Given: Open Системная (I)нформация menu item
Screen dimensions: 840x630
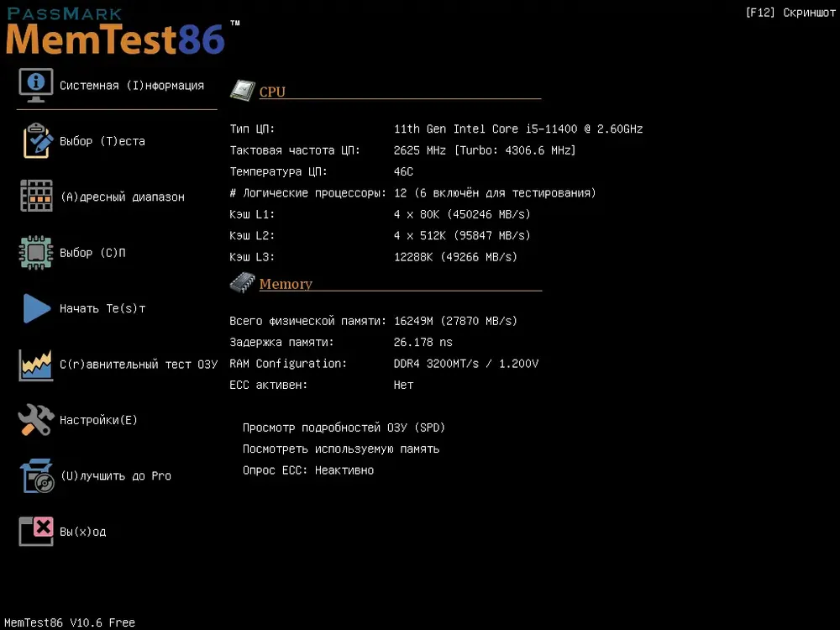Looking at the screenshot, I should pos(132,86).
